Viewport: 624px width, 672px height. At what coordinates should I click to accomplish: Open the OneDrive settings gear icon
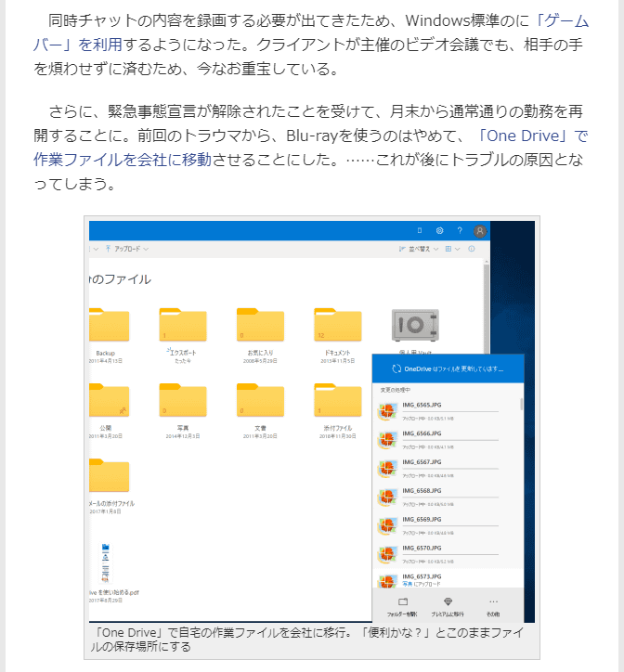point(439,230)
